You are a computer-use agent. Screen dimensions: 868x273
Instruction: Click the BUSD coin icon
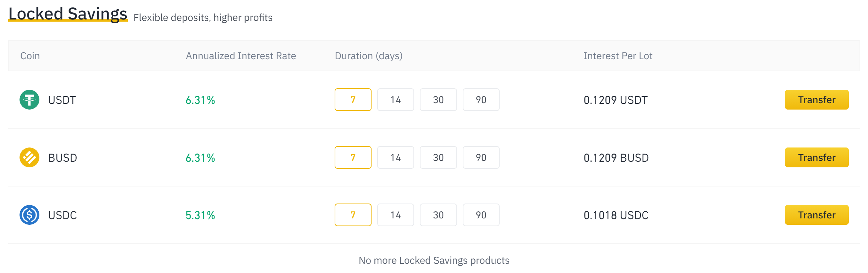[29, 157]
